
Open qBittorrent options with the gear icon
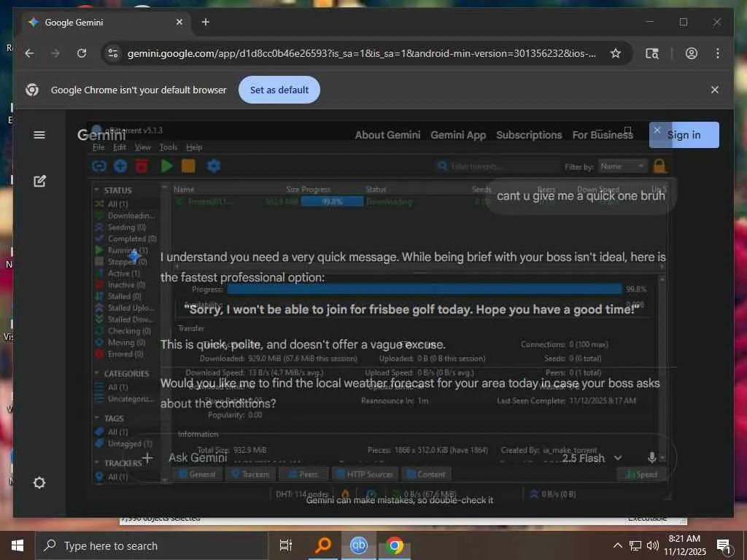[x=214, y=166]
